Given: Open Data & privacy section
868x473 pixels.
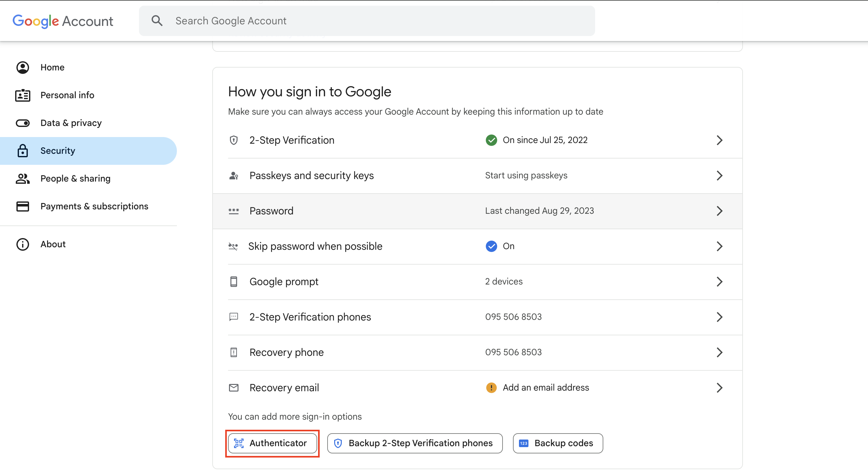Looking at the screenshot, I should [x=88, y=123].
